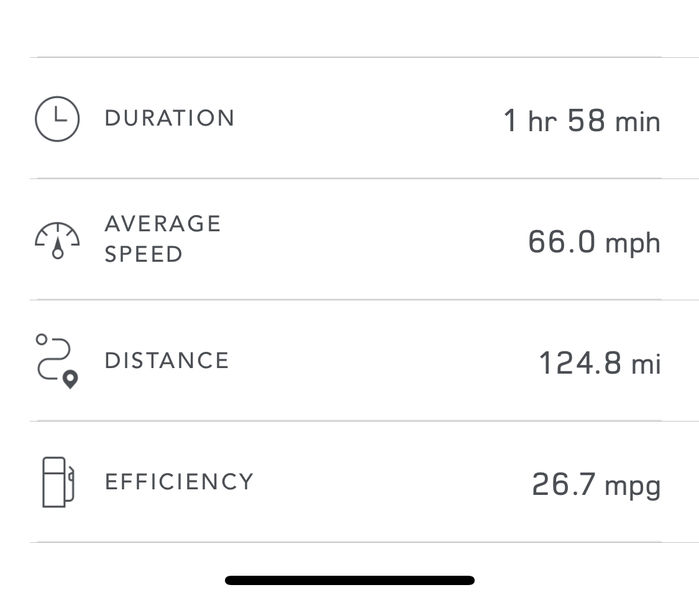Select the Efficiency label
Screen dimensions: 699x600
179,482
